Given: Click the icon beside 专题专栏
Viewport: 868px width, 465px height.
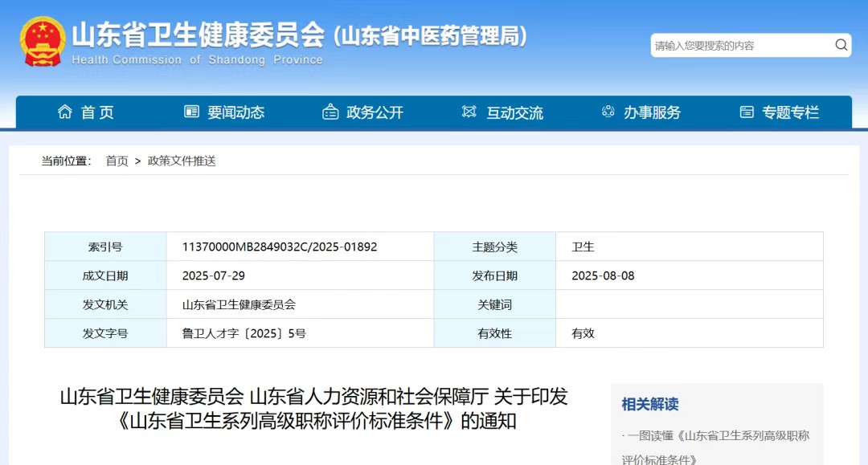Looking at the screenshot, I should pos(747,112).
